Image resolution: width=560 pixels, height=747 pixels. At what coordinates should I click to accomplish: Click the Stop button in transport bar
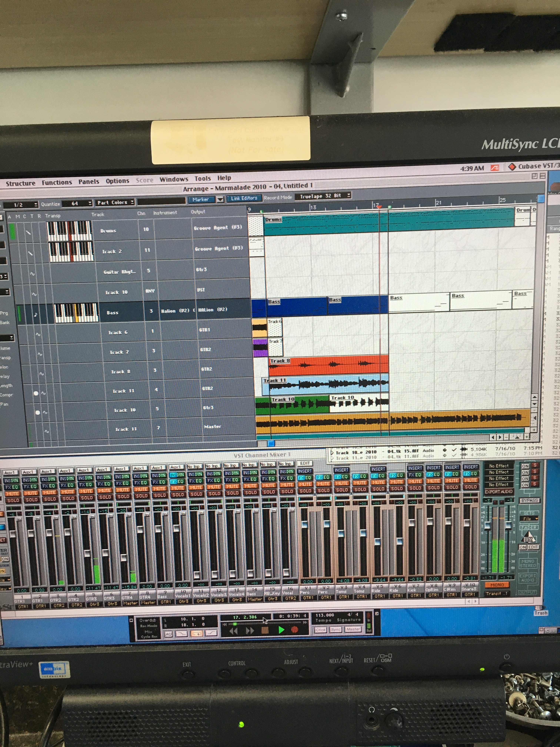point(265,630)
